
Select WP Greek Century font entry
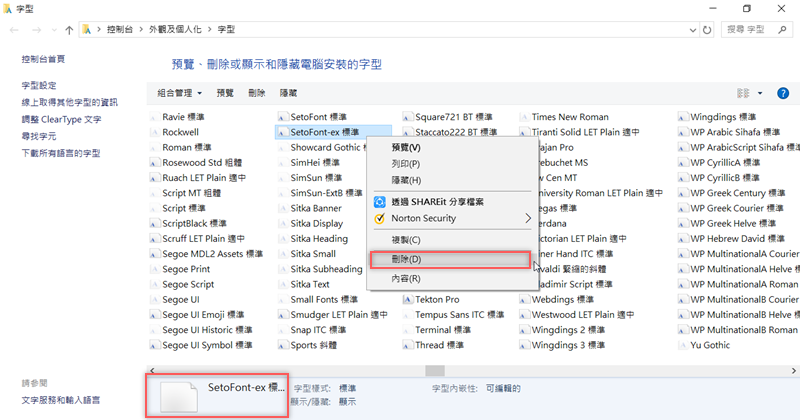732,193
